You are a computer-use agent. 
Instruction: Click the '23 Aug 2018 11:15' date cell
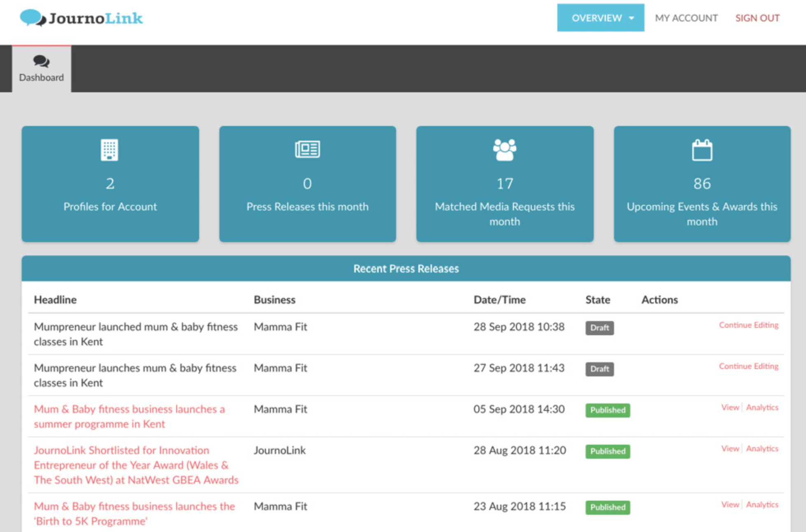(x=519, y=506)
